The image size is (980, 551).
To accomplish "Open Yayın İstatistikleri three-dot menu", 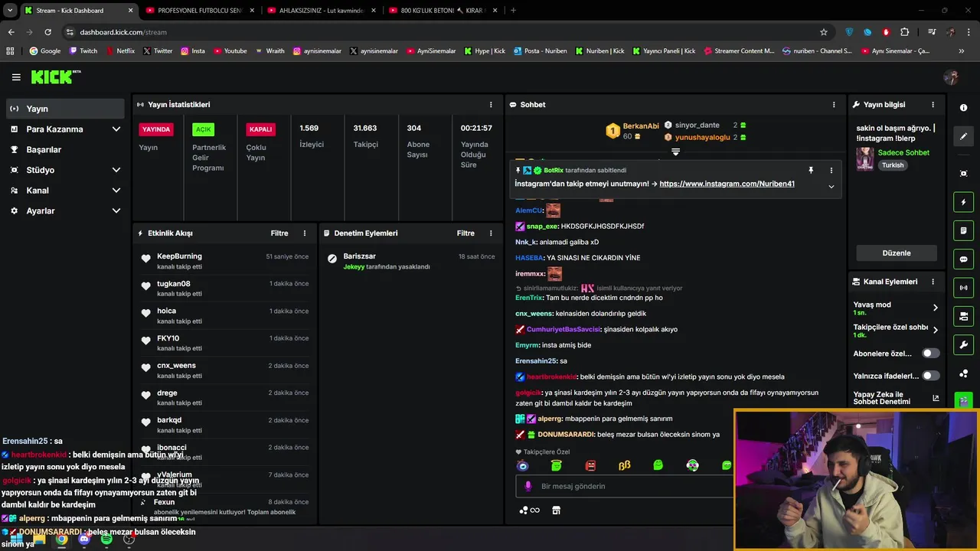I will pos(491,105).
